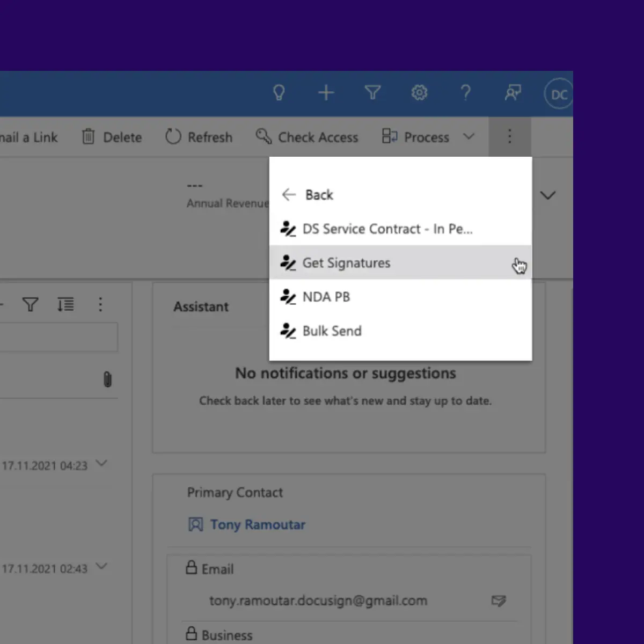
Task: Click the Primary Contact label
Action: pyautogui.click(x=235, y=492)
